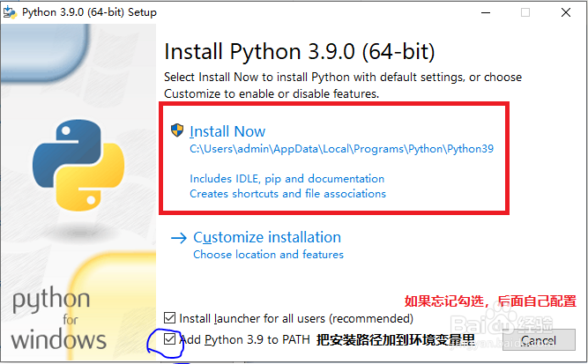The height and width of the screenshot is (364, 588).
Task: Click the 'Choose location and features' subtitle
Action: tap(268, 255)
